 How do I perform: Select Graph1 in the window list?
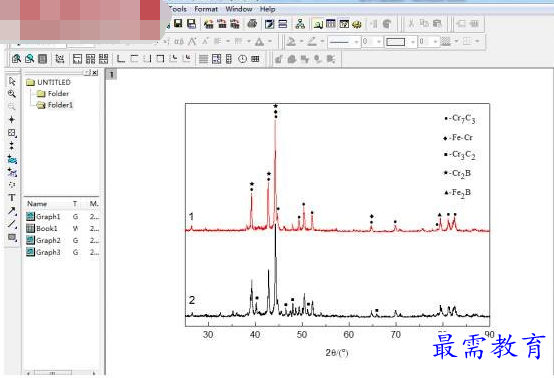click(43, 217)
